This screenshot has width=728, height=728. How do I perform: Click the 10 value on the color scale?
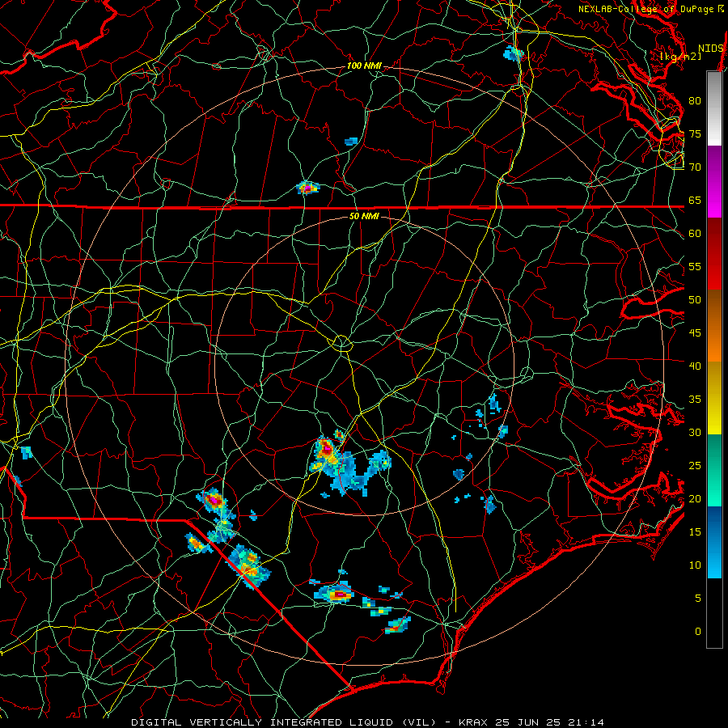pos(695,565)
